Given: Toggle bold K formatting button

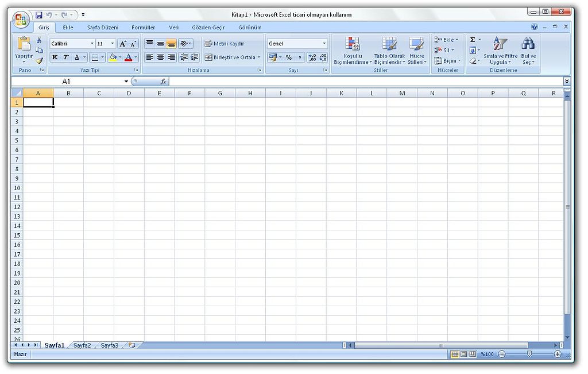Looking at the screenshot, I should (x=55, y=57).
